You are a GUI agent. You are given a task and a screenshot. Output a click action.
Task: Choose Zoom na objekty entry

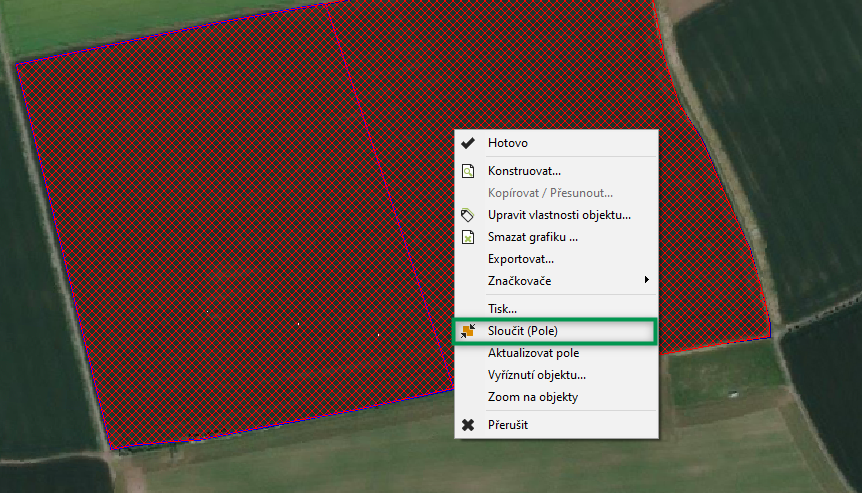click(x=556, y=397)
